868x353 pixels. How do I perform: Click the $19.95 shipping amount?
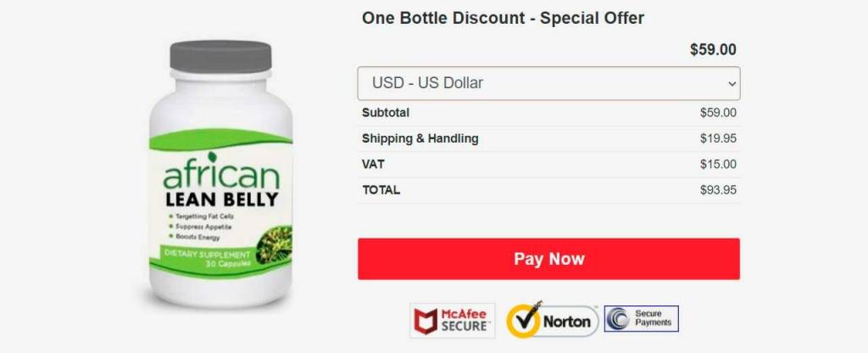pos(718,138)
